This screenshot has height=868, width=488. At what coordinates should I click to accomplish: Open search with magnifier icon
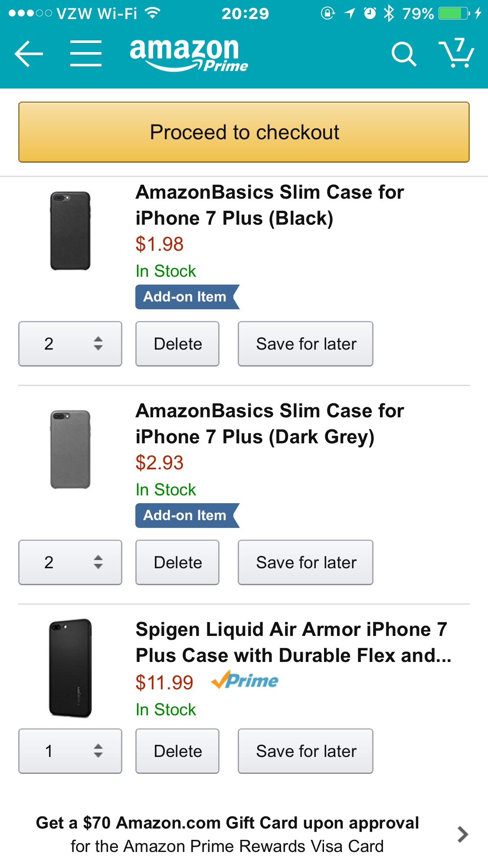(404, 54)
